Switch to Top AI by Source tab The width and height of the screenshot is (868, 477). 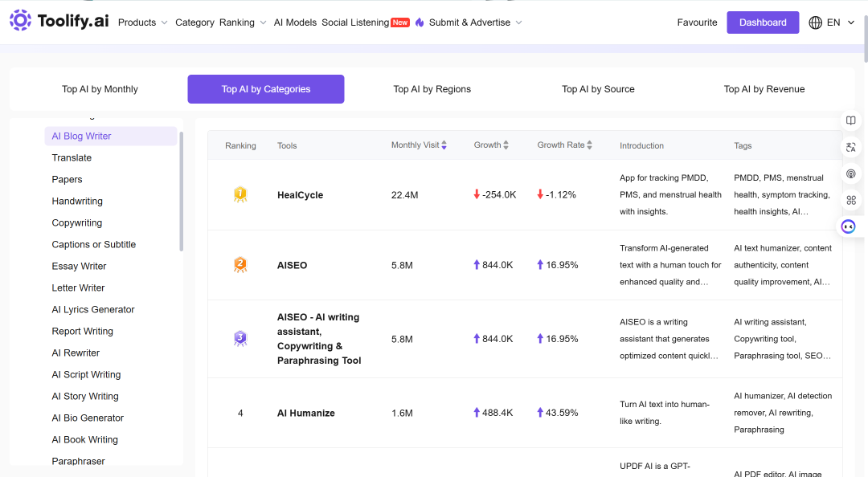598,89
